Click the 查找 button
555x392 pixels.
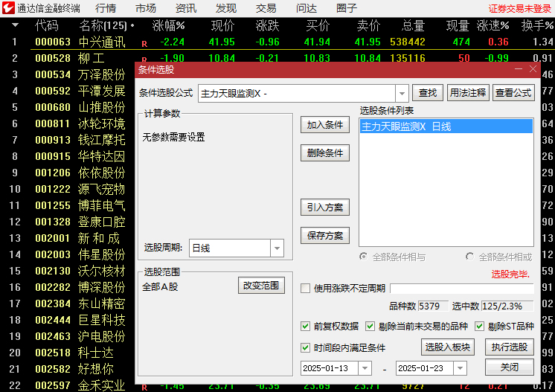click(428, 93)
